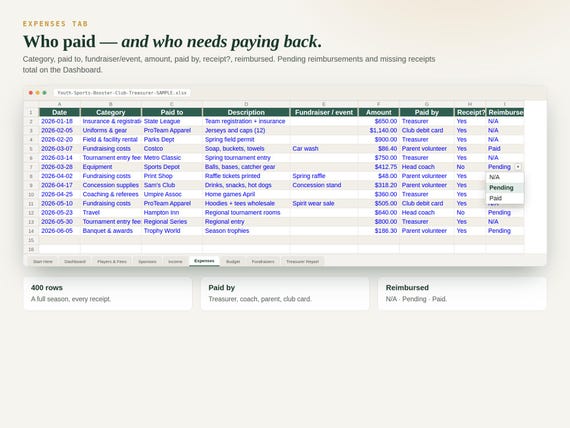570x428 pixels.
Task: Select the State League cell
Action: (x=172, y=121)
